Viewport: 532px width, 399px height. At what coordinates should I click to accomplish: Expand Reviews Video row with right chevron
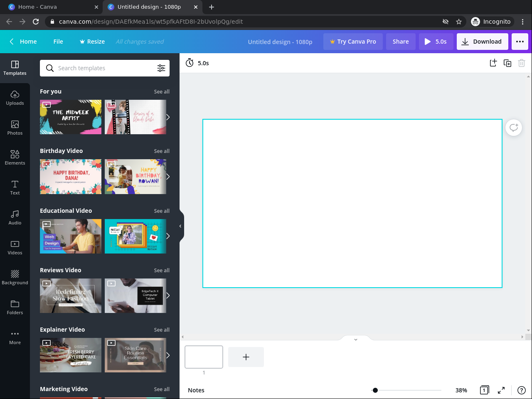tap(168, 296)
